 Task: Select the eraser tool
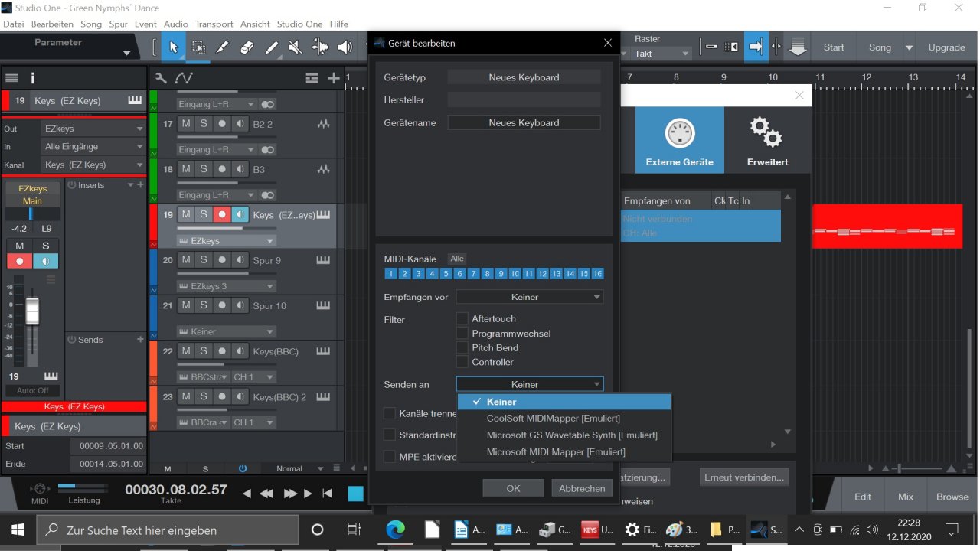pos(247,47)
